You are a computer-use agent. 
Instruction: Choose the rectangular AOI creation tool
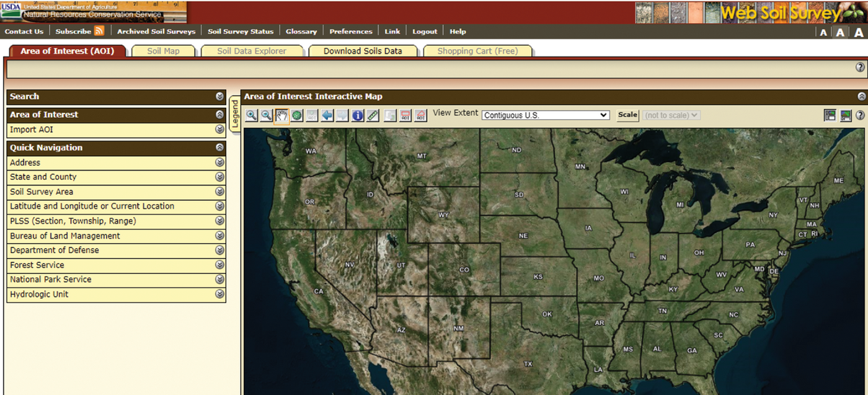pos(405,115)
